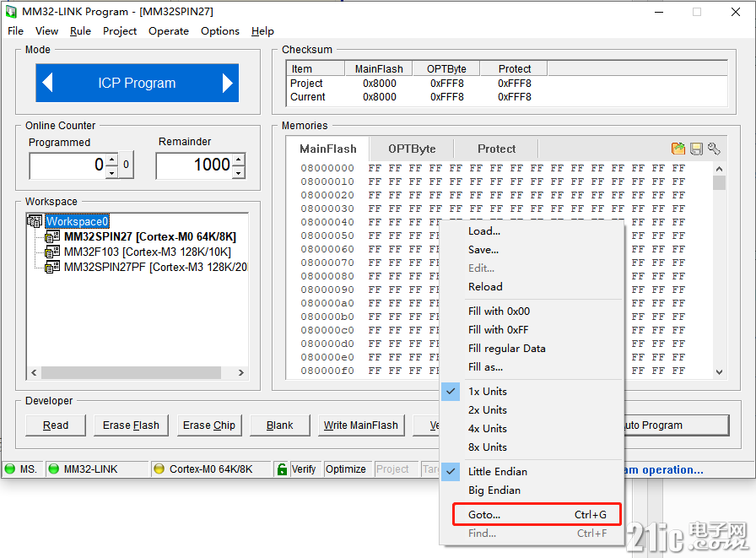Increase the Programmed counter value
The width and height of the screenshot is (756, 558).
111,160
